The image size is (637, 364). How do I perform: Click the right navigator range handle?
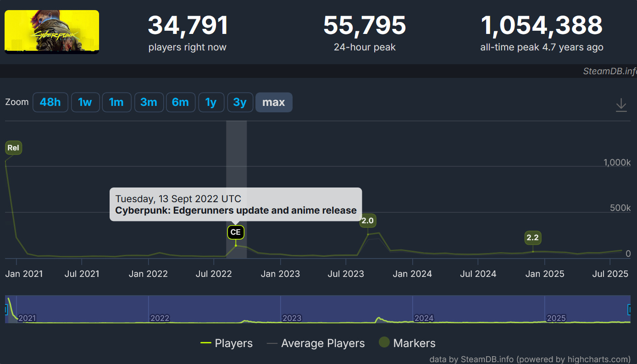point(629,310)
